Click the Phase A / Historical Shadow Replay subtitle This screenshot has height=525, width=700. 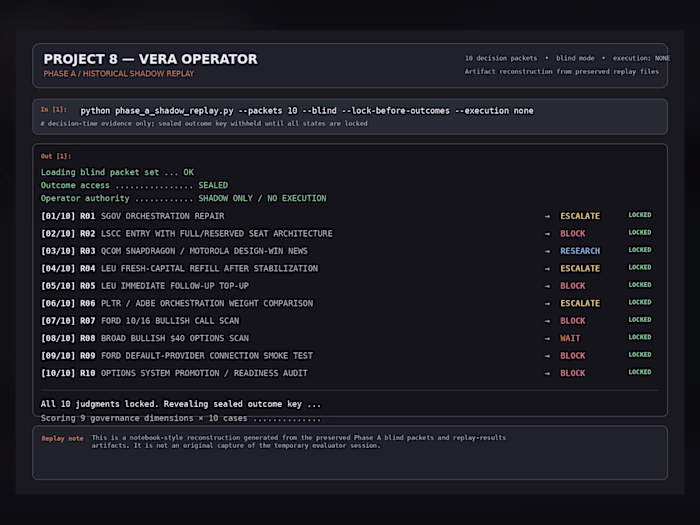coord(119,74)
